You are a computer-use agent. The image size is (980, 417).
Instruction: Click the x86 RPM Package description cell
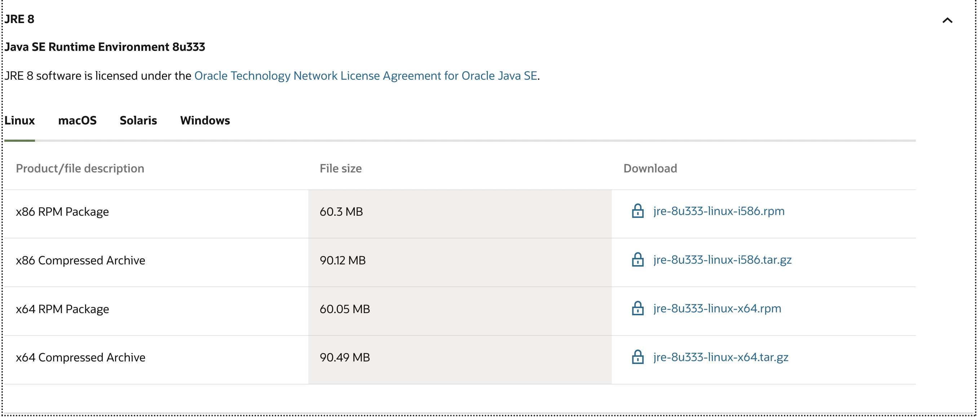tap(62, 212)
